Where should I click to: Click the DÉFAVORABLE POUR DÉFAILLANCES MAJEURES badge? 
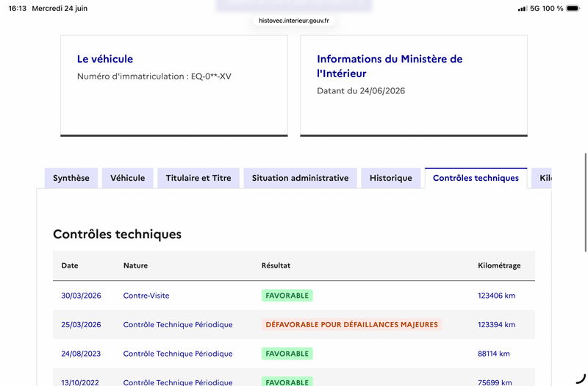pyautogui.click(x=352, y=324)
